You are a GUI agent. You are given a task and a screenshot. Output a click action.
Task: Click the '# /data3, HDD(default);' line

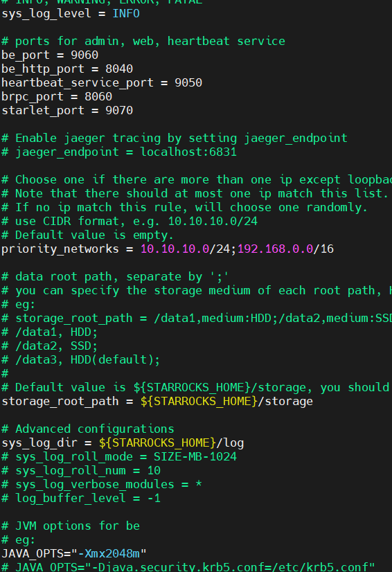tap(80, 360)
